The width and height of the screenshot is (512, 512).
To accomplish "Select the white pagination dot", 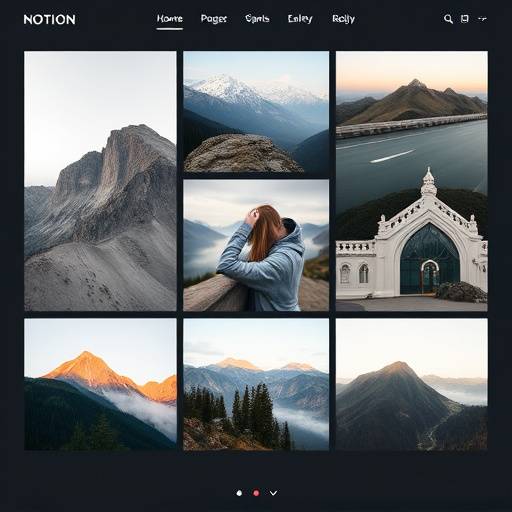I will (x=239, y=493).
